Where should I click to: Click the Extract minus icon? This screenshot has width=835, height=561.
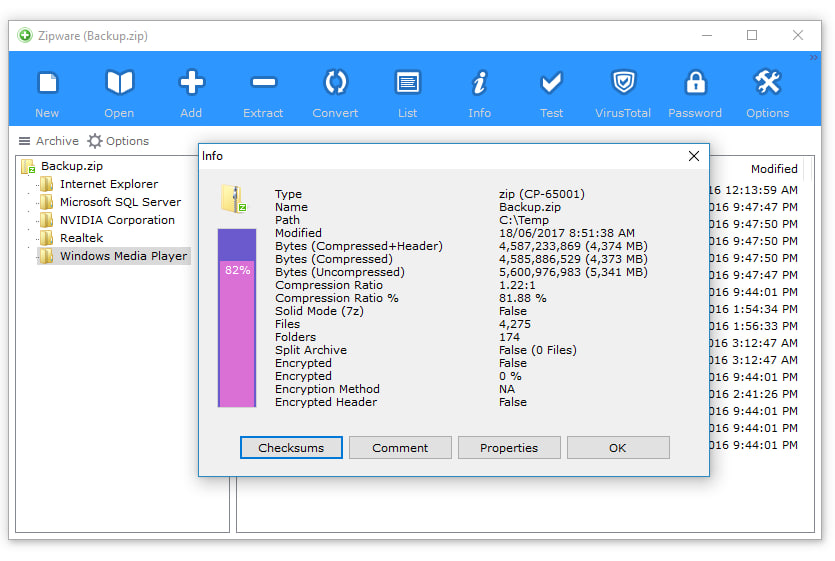(264, 83)
